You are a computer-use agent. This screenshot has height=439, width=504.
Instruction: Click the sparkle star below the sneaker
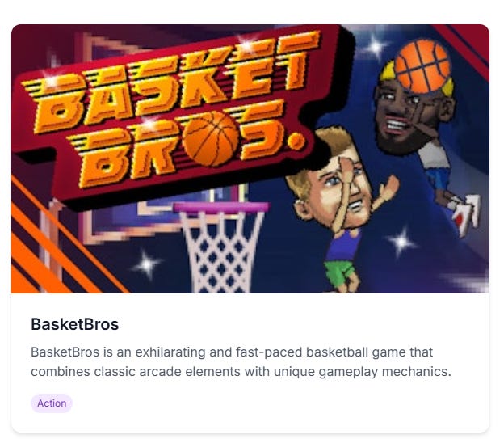[x=401, y=242]
